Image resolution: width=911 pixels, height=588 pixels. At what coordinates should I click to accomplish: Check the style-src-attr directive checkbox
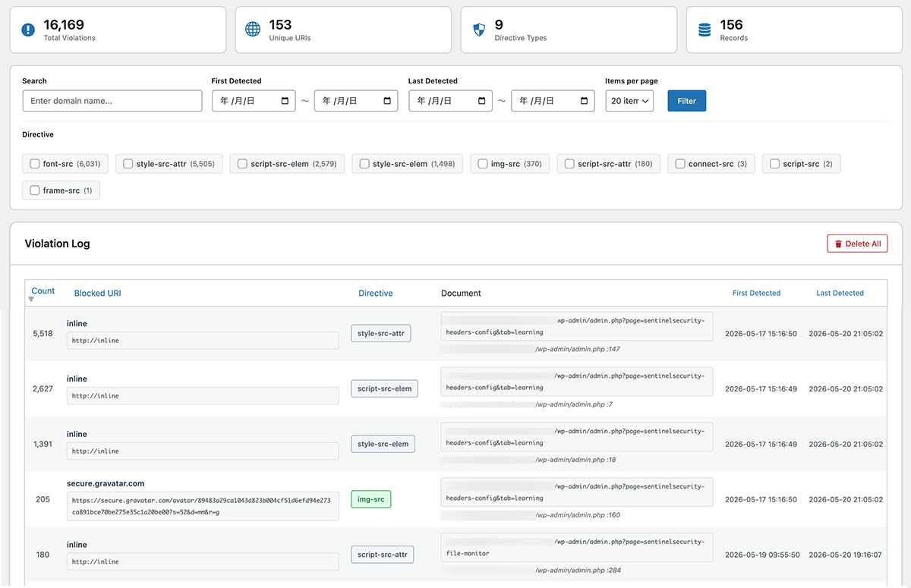click(128, 164)
